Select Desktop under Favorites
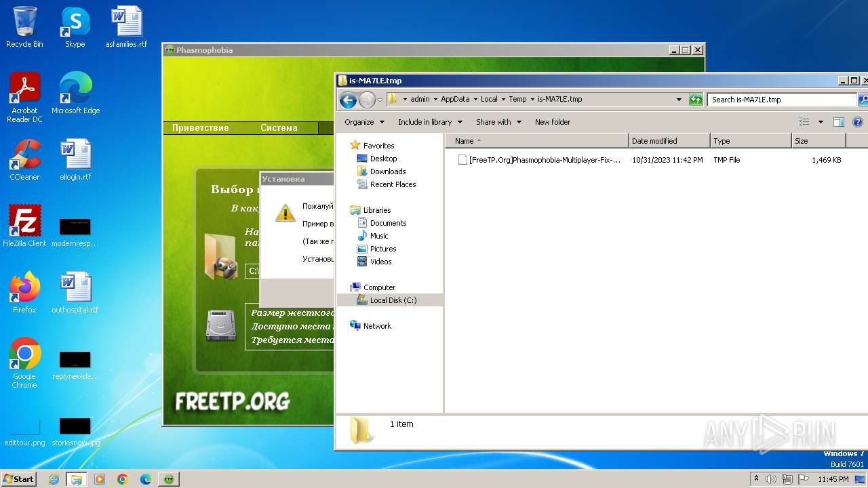The image size is (868, 488). coord(383,159)
